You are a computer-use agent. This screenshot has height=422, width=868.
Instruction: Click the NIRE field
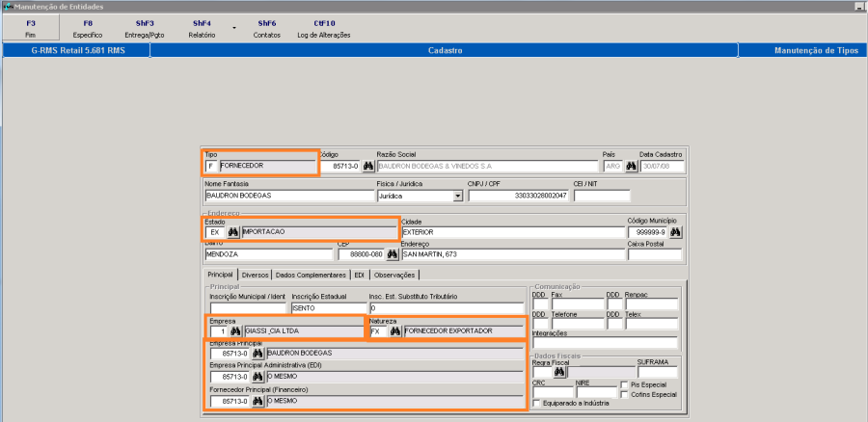click(596, 392)
